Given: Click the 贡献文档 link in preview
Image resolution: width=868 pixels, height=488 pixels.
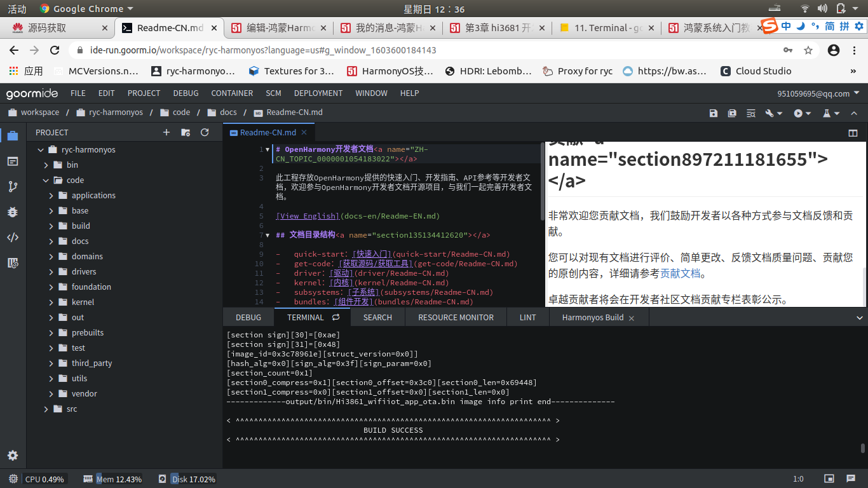Looking at the screenshot, I should coord(681,274).
